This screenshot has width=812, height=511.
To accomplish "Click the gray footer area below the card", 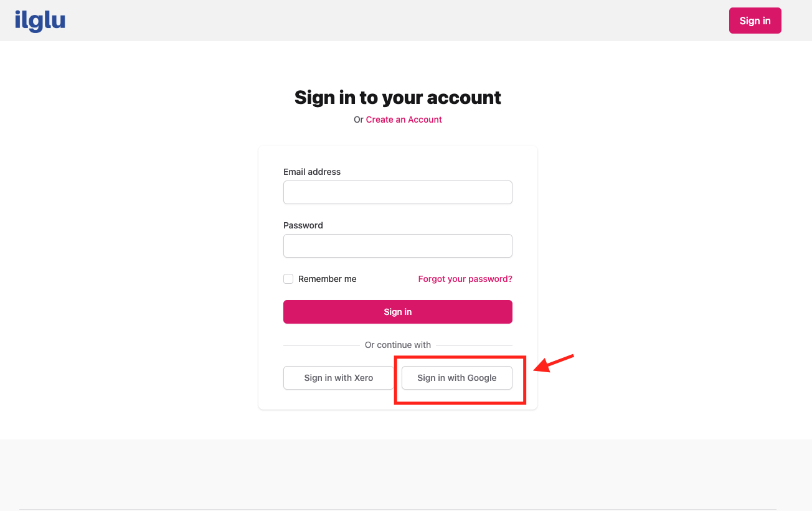I will click(x=406, y=473).
